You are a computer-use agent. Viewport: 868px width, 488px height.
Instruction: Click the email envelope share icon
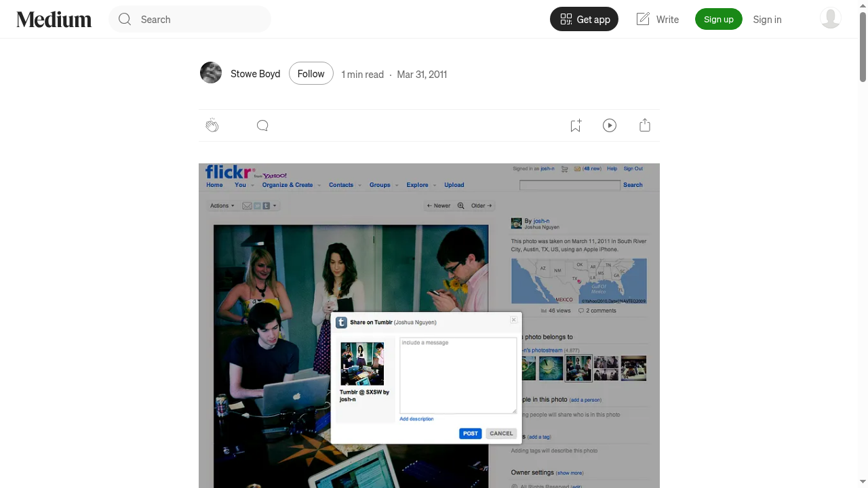247,205
